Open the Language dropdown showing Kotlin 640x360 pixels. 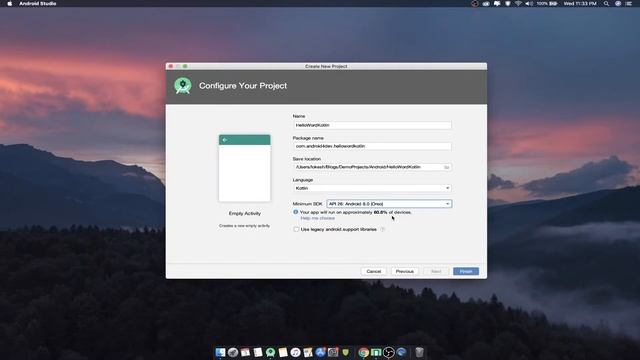(372, 188)
